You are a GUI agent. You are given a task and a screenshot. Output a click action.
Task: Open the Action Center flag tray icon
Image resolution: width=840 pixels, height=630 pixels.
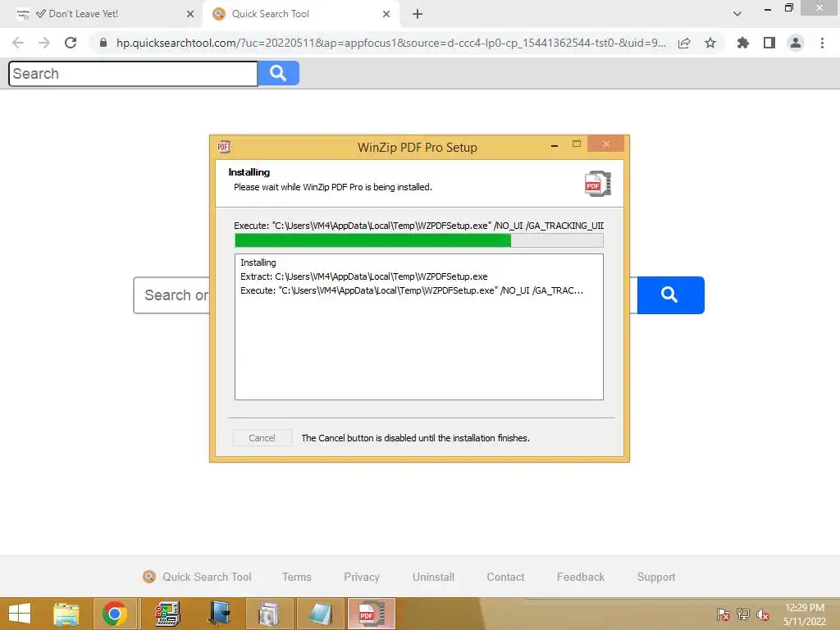click(x=724, y=614)
